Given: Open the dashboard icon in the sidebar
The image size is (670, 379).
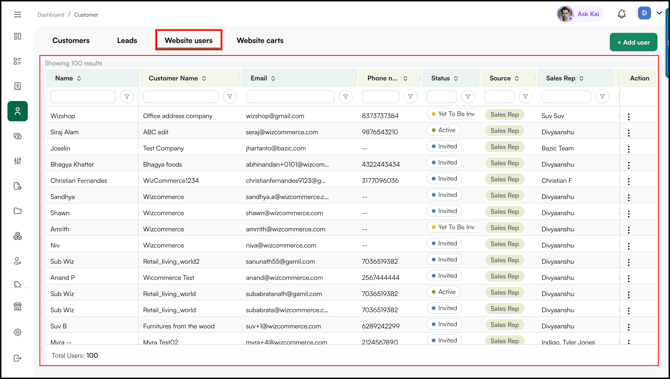Looking at the screenshot, I should [18, 36].
